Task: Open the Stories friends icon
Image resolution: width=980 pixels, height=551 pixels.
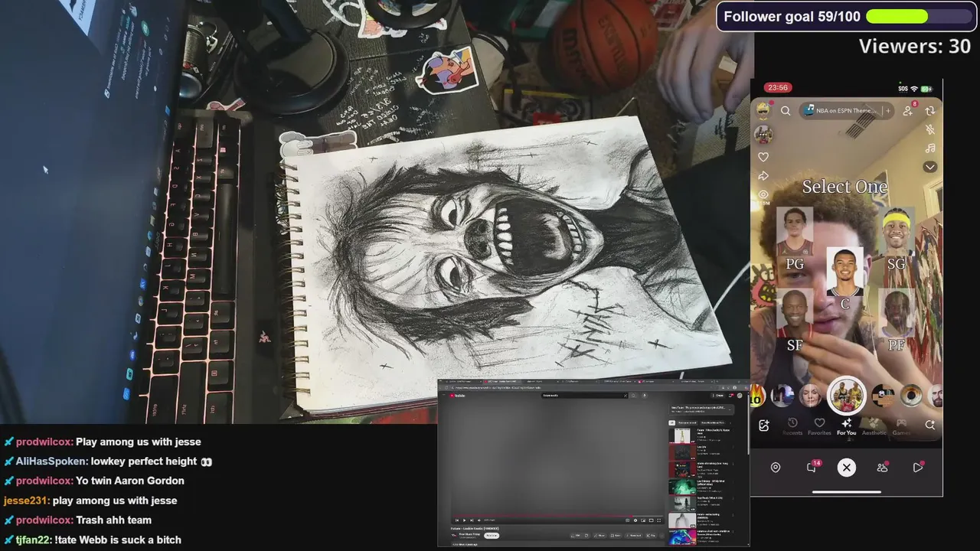Action: tap(882, 468)
